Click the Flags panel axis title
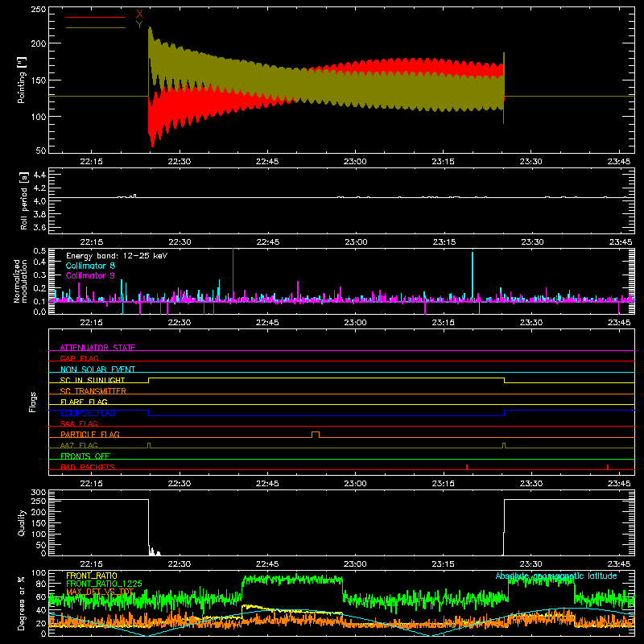The image size is (644, 644). click(33, 402)
